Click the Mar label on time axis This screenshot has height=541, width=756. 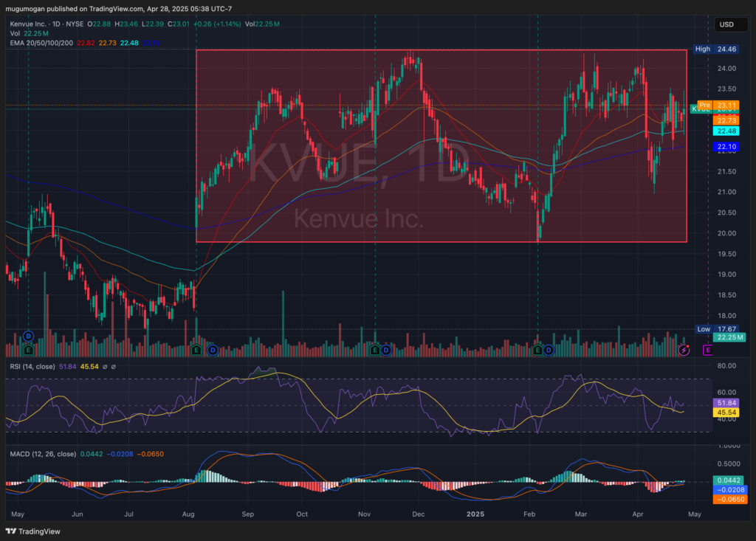coord(581,514)
